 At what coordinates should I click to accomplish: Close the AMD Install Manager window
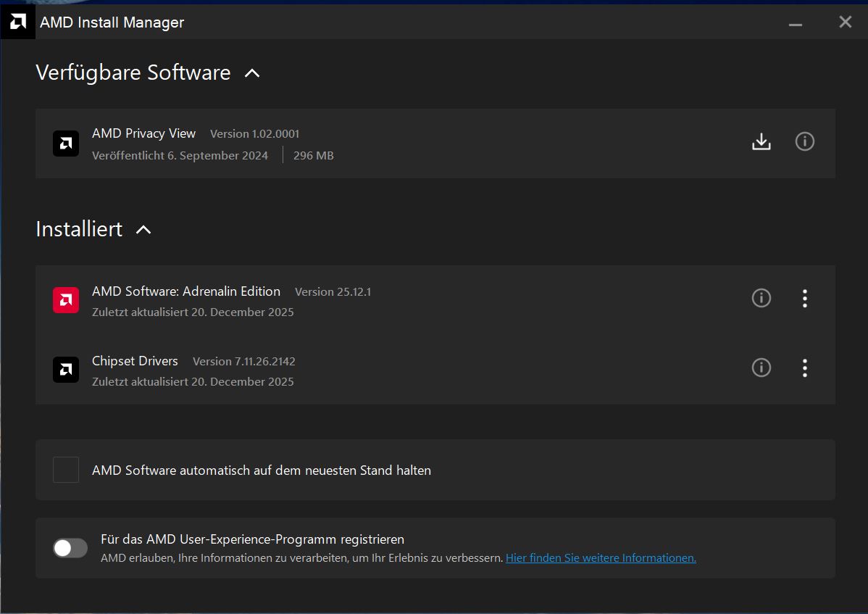point(845,22)
